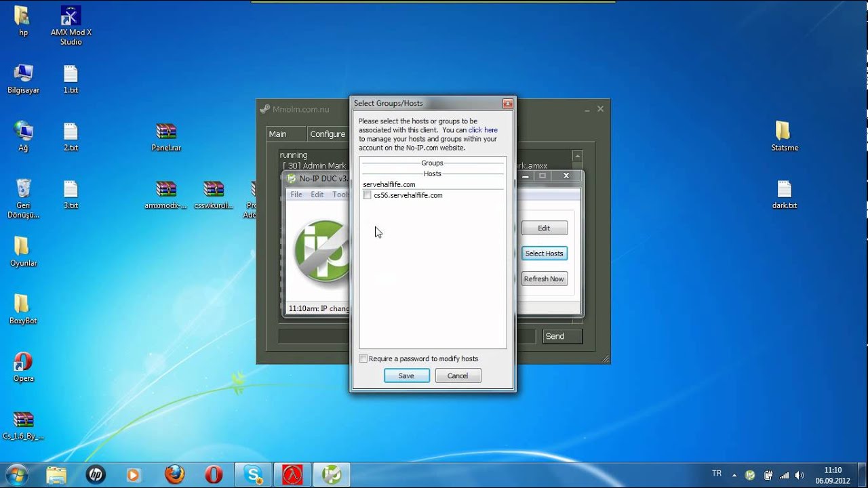Click Refresh Now in No-IP DUC
Image resolution: width=868 pixels, height=488 pixels.
pyautogui.click(x=544, y=279)
